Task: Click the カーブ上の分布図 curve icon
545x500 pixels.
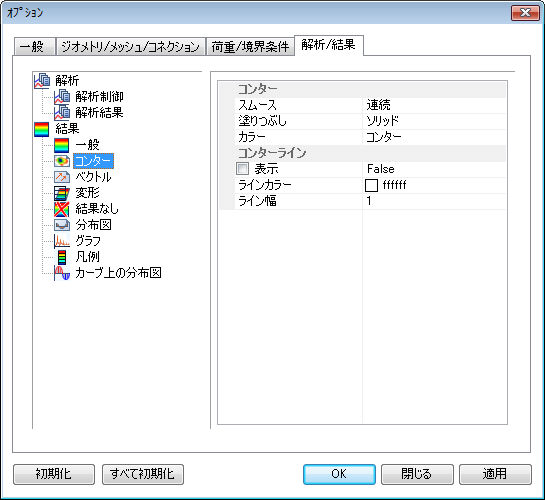Action: click(x=62, y=273)
